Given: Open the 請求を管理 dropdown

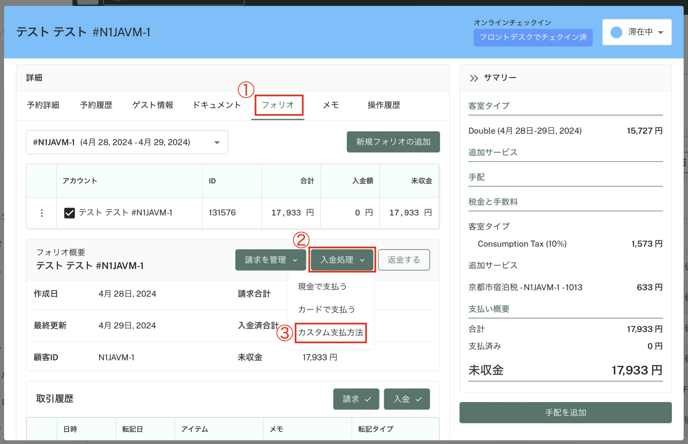Looking at the screenshot, I should click(x=270, y=260).
